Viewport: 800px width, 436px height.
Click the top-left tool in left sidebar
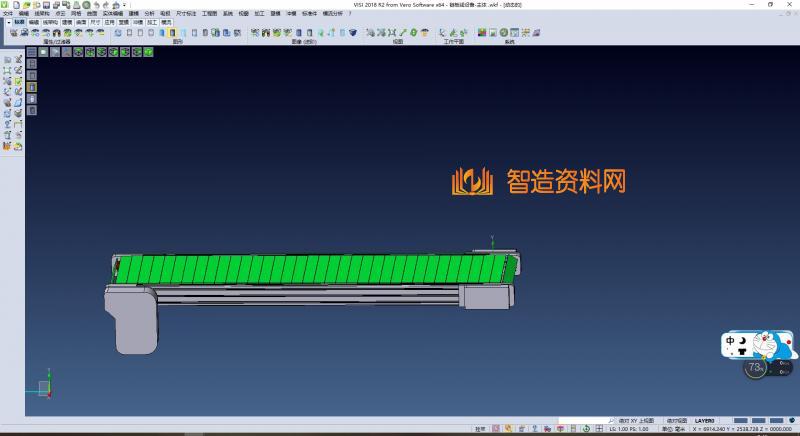point(7,60)
